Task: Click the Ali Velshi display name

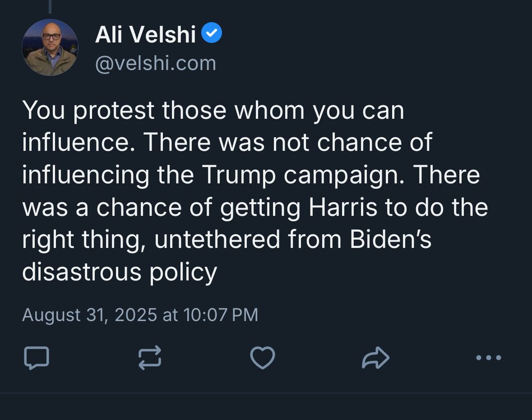Action: pyautogui.click(x=145, y=34)
